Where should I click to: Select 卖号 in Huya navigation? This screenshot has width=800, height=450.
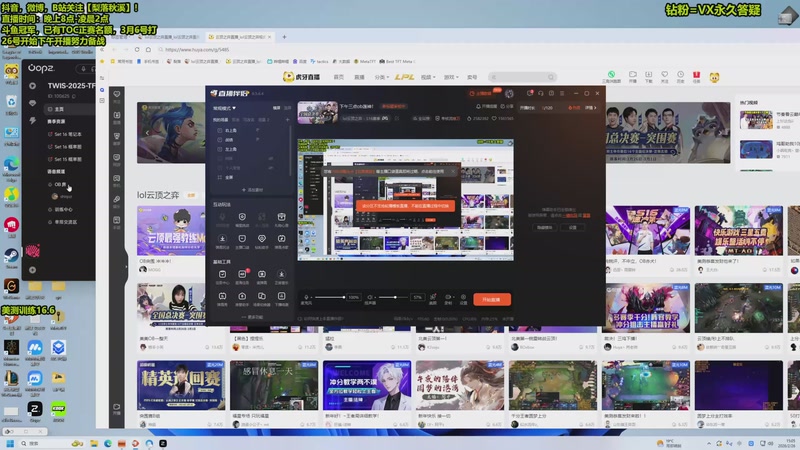[472, 77]
